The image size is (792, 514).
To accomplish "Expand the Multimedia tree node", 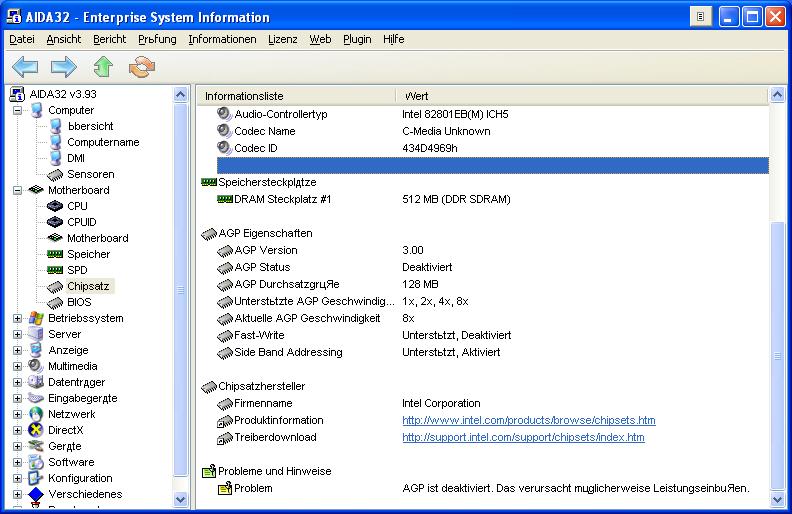I will pyautogui.click(x=17, y=366).
